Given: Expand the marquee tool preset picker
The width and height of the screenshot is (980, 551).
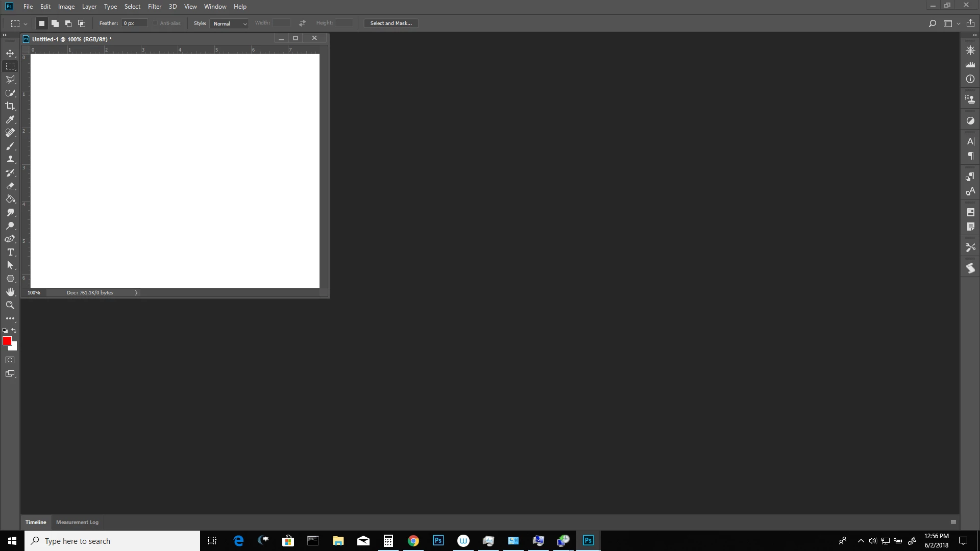Looking at the screenshot, I should pos(25,23).
